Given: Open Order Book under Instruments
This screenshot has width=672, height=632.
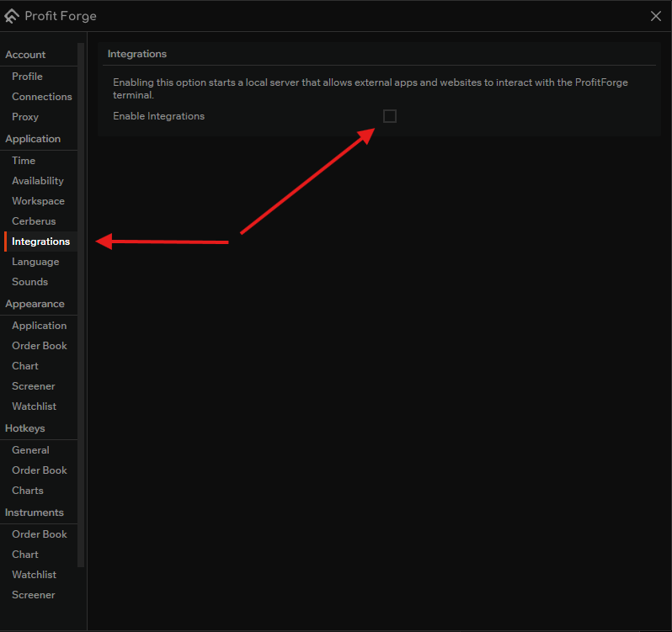Looking at the screenshot, I should click(x=40, y=534).
